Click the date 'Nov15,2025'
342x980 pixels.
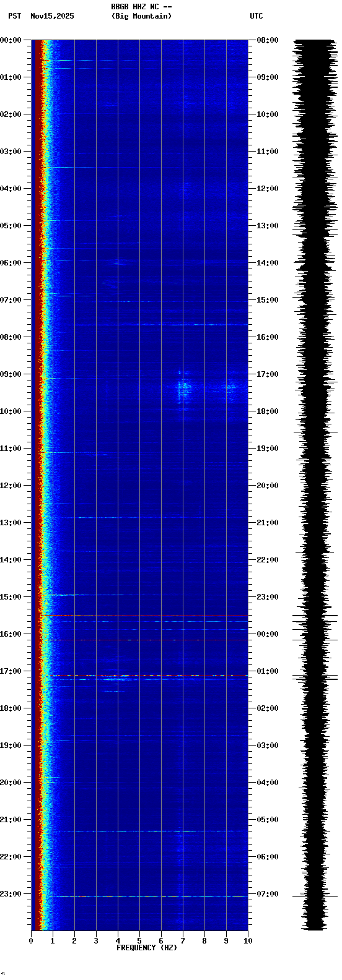coord(52,16)
